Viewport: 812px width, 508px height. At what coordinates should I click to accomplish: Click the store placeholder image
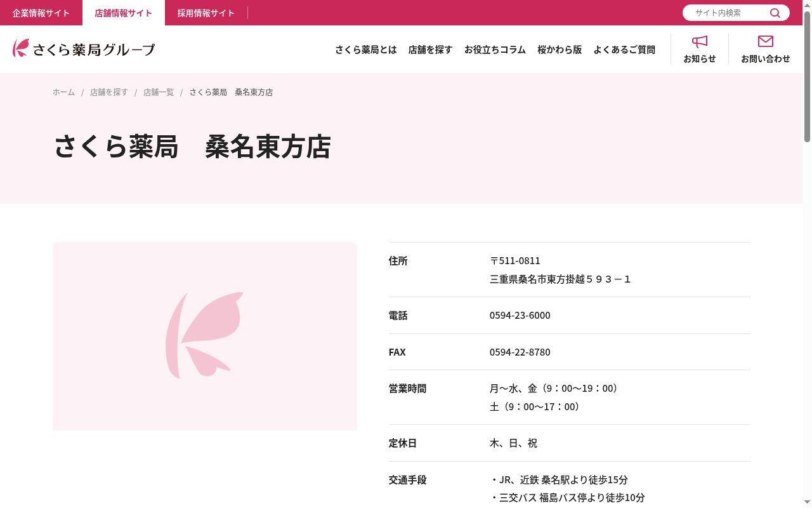(205, 336)
